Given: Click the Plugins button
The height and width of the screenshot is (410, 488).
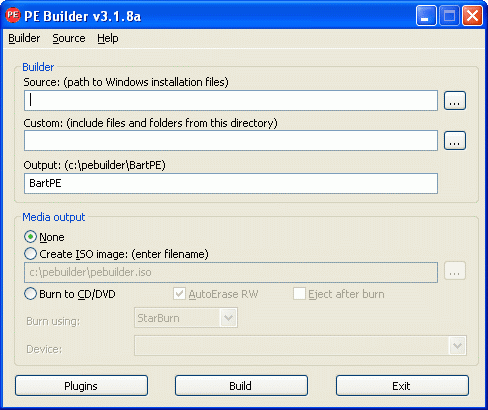Looking at the screenshot, I should [x=81, y=386].
